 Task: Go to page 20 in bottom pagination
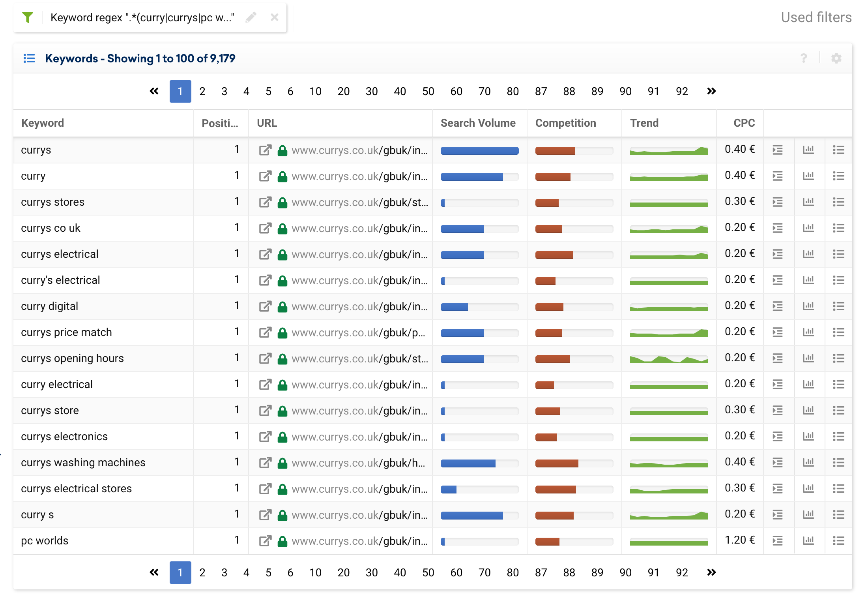tap(343, 573)
